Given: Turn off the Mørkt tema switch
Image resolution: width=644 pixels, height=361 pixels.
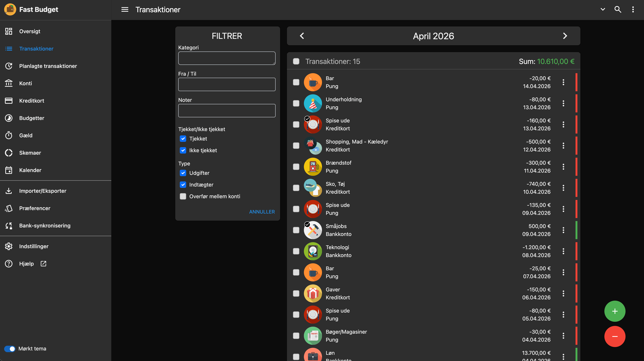Looking at the screenshot, I should coord(10,349).
